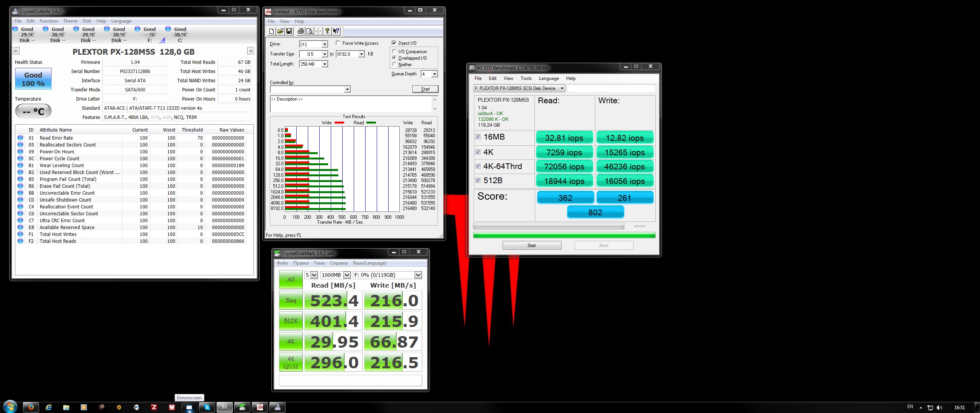Open Total Length 256 MB dropdown
Viewport: 980px width, 413px height.
325,64
